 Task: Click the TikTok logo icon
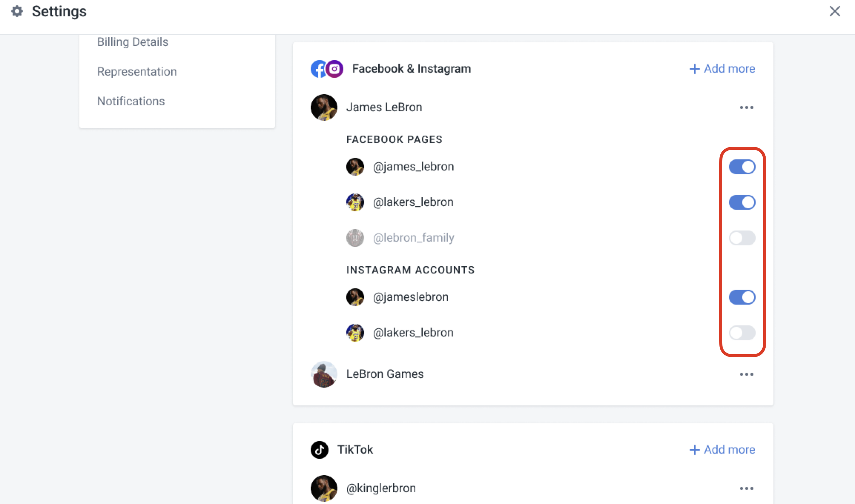[320, 450]
